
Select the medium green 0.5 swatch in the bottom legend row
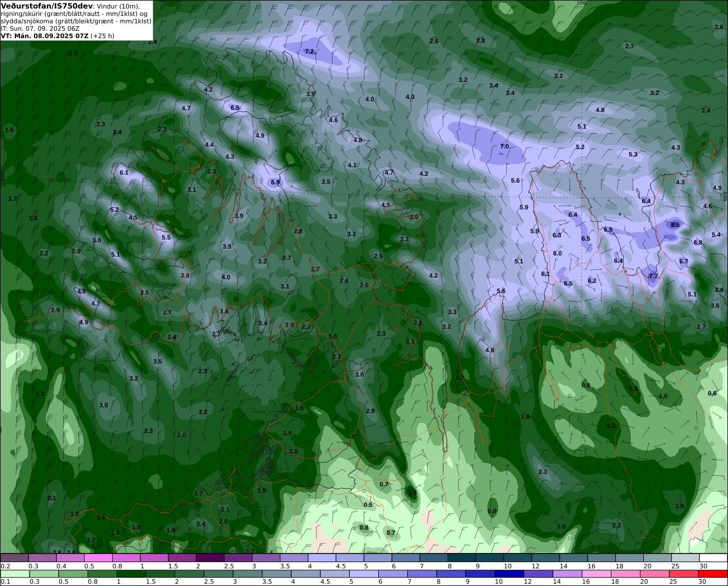coord(73,573)
